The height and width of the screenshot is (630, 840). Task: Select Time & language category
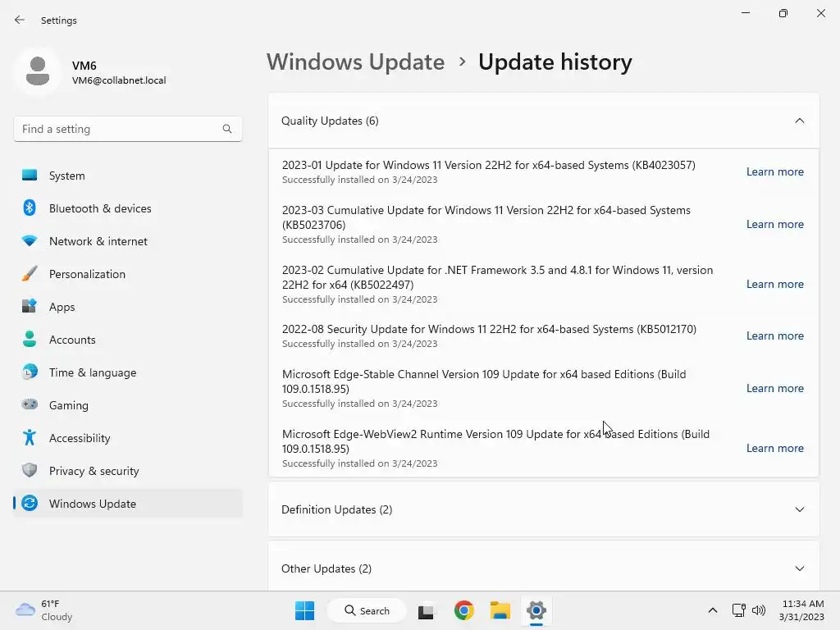(128, 372)
